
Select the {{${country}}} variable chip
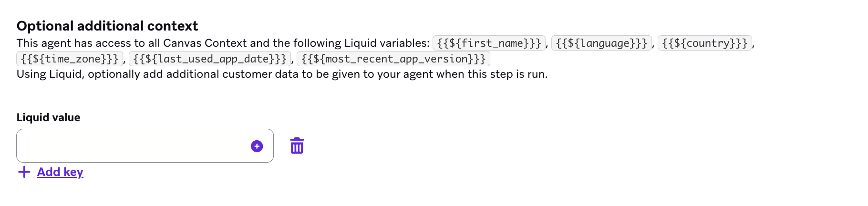[x=704, y=43]
